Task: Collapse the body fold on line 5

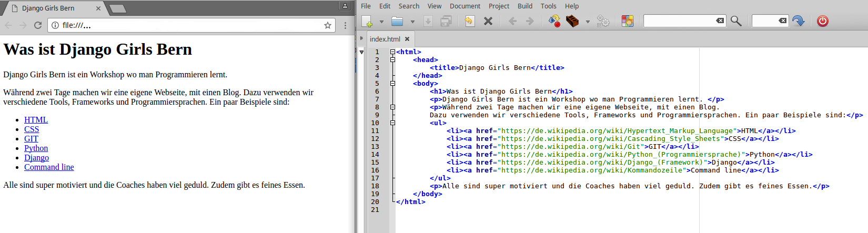Action: point(392,84)
